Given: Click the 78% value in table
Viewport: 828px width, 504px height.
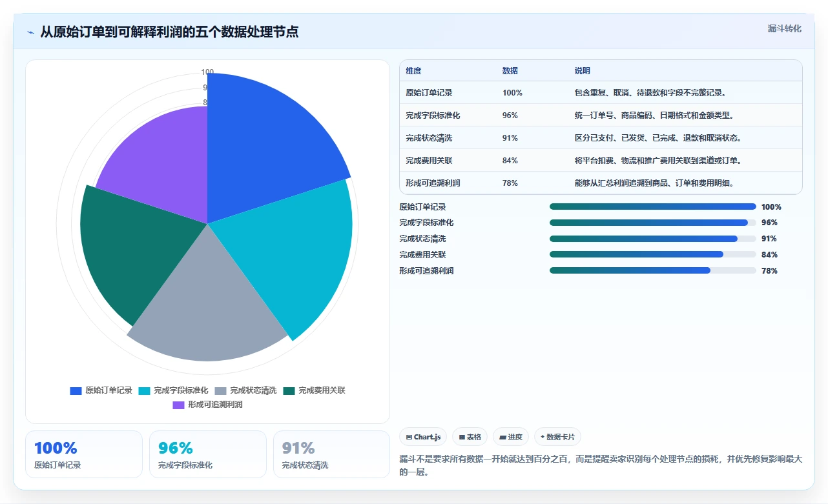Looking at the screenshot, I should (x=510, y=183).
